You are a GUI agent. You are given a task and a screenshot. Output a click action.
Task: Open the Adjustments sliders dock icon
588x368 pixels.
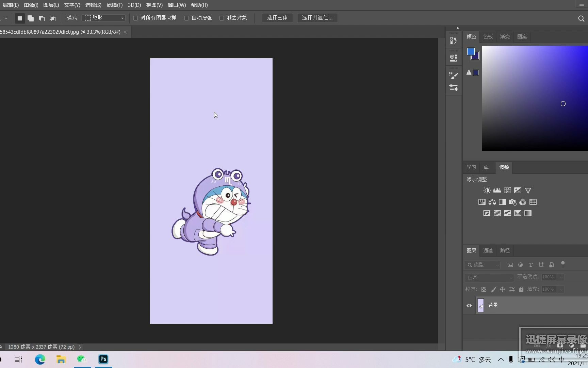[x=453, y=88]
